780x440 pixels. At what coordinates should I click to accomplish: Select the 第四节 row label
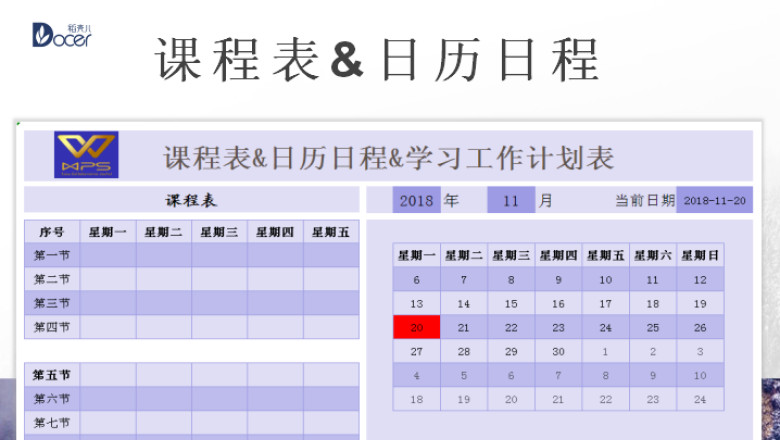point(52,327)
